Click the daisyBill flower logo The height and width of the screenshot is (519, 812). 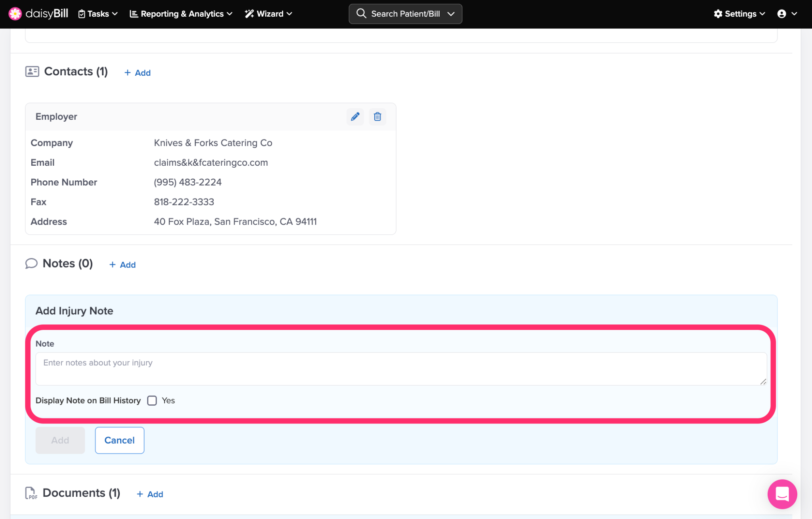15,13
